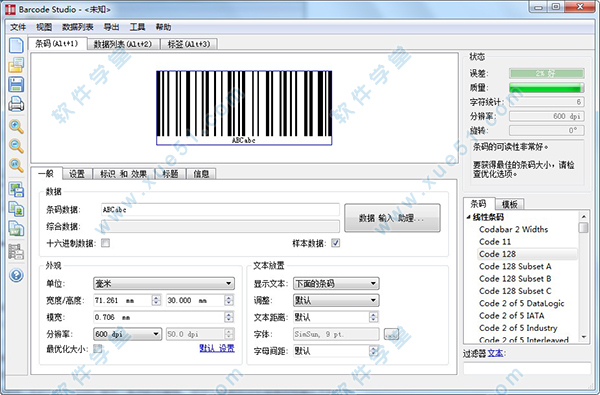The width and height of the screenshot is (600, 395).
Task: Open the 标题 tab
Action: [170, 174]
